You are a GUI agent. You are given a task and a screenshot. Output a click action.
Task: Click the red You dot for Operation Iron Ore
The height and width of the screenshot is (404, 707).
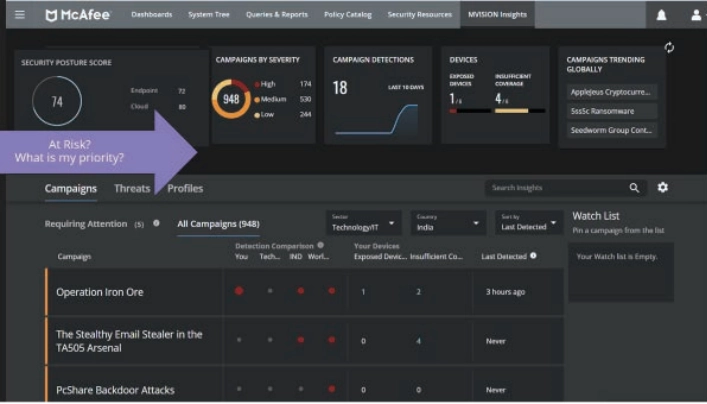[x=239, y=291]
